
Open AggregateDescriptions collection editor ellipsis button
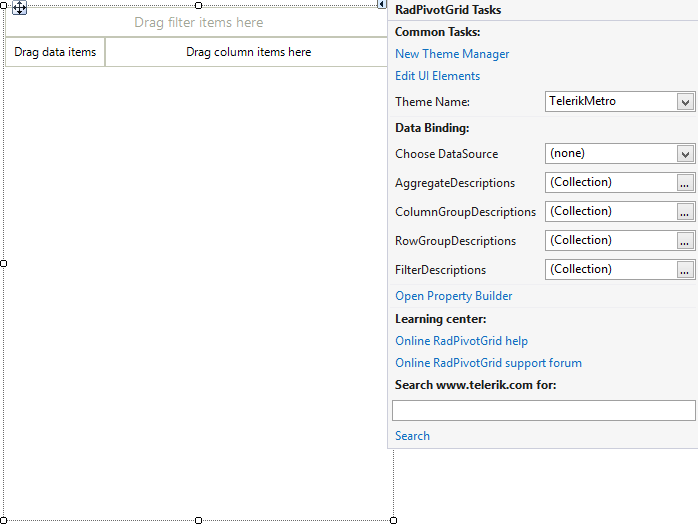(685, 183)
